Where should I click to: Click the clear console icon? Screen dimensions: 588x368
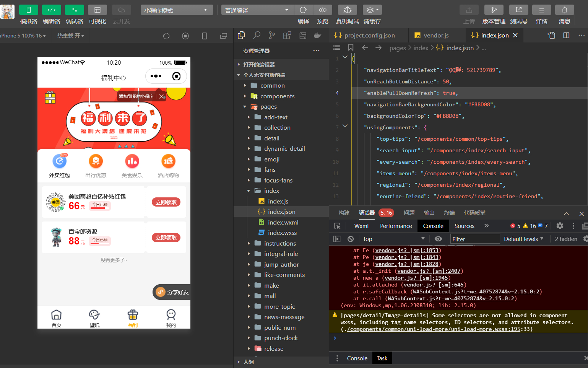[351, 239]
